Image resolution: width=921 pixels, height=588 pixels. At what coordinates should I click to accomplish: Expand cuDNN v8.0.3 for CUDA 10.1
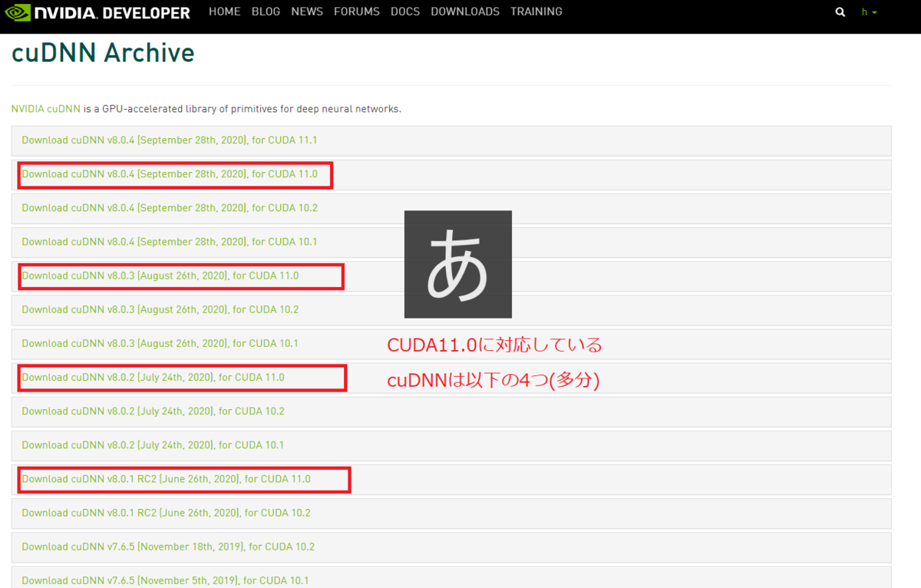451,343
